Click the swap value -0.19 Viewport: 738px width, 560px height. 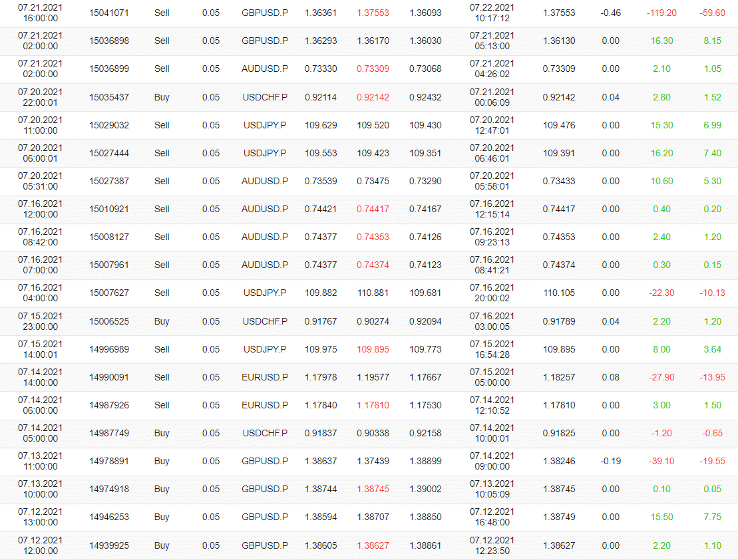(610, 461)
